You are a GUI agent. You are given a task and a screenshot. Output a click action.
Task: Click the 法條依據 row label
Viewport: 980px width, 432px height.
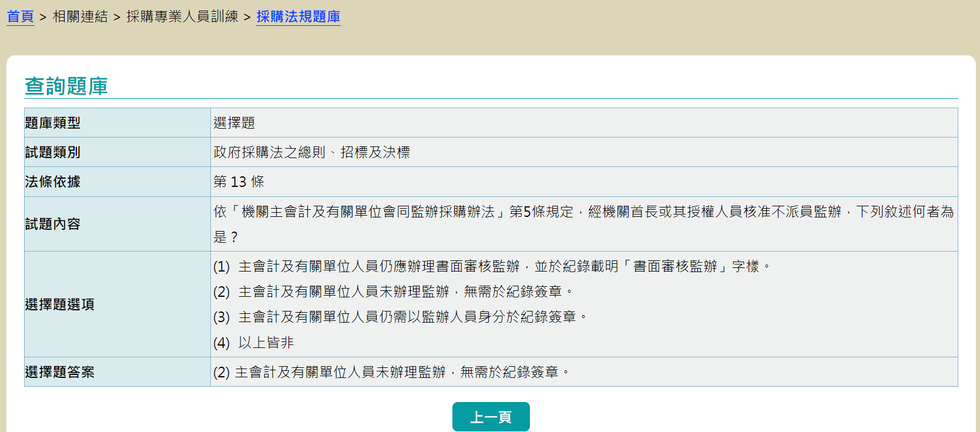[x=53, y=182]
